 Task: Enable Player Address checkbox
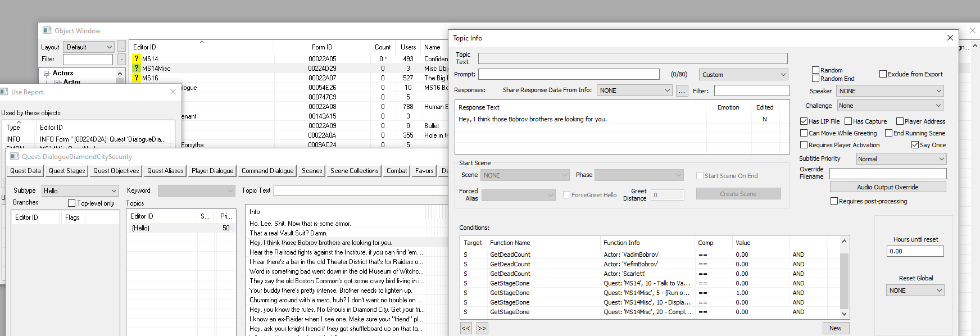[900, 121]
